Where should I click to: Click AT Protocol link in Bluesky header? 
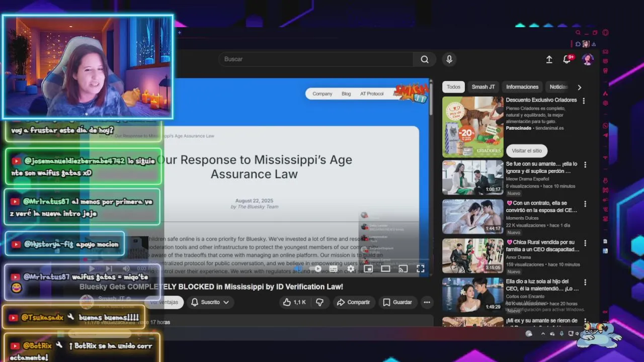(x=372, y=94)
